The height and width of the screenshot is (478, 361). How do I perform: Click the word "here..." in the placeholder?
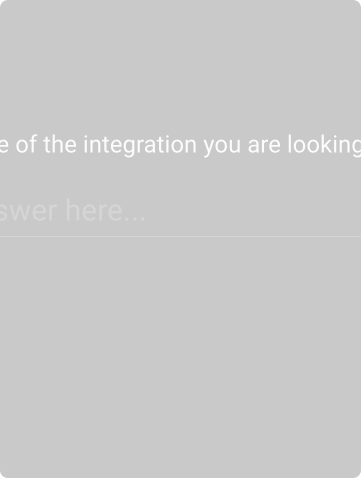(105, 210)
